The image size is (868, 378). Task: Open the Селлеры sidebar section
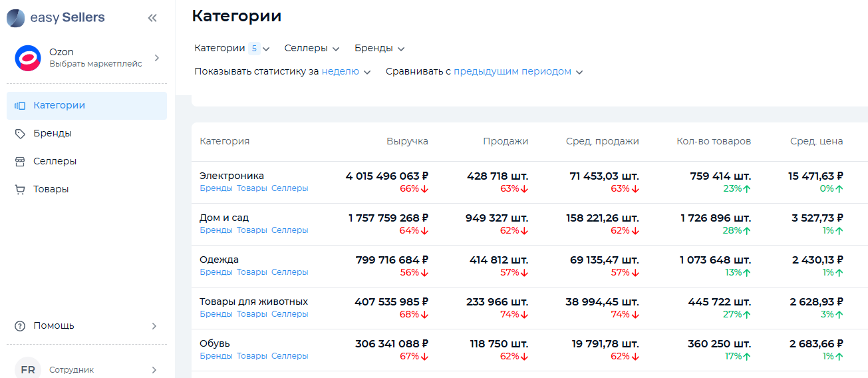(55, 162)
